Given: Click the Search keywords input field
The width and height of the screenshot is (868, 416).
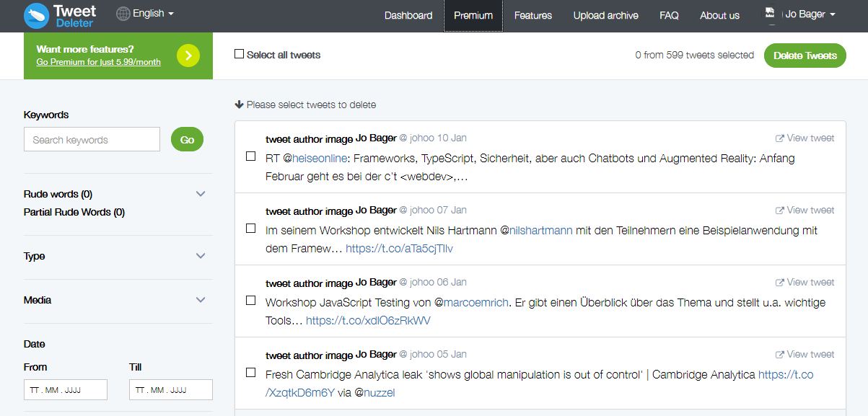Looking at the screenshot, I should point(92,140).
